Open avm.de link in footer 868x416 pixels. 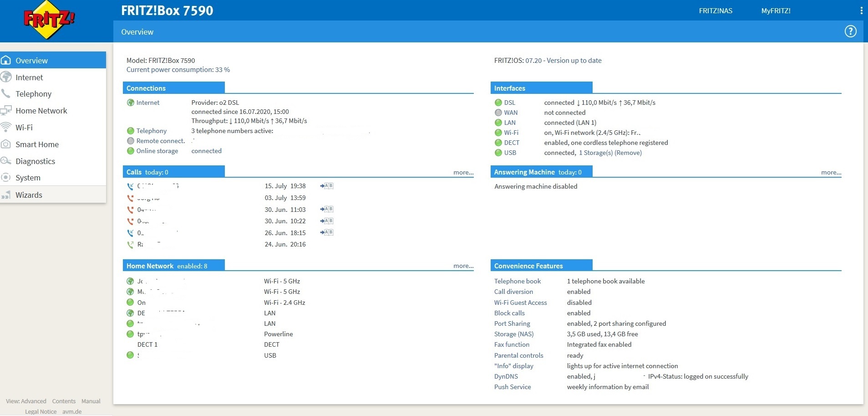(x=72, y=411)
